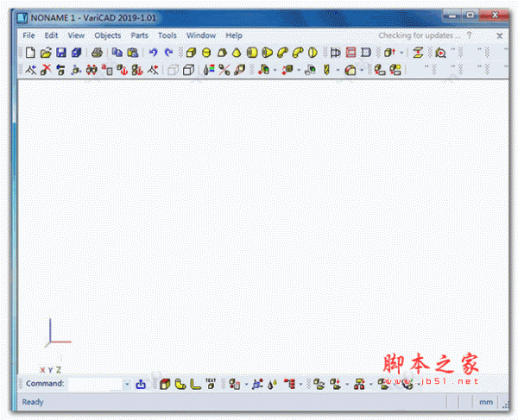Click the solid with red anchor icon
Screen dimensions: 518x420
pos(123,70)
